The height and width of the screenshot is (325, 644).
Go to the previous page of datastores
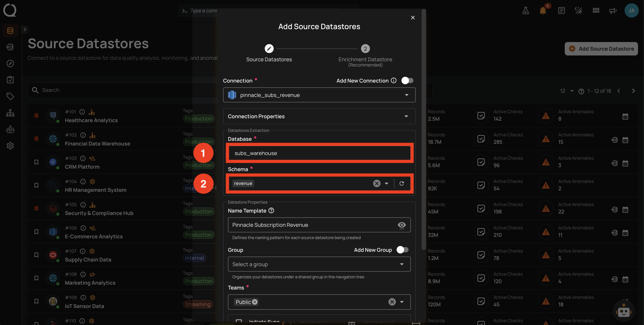619,91
